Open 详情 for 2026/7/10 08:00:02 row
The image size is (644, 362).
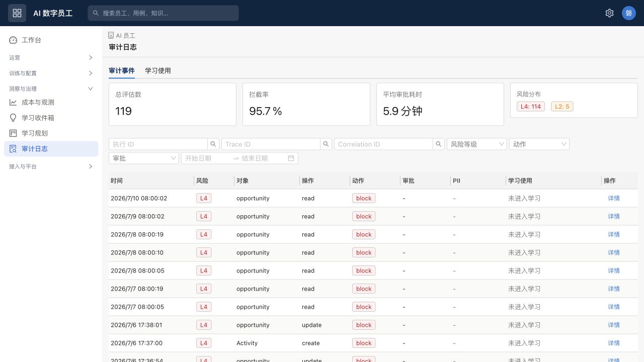[614, 199]
